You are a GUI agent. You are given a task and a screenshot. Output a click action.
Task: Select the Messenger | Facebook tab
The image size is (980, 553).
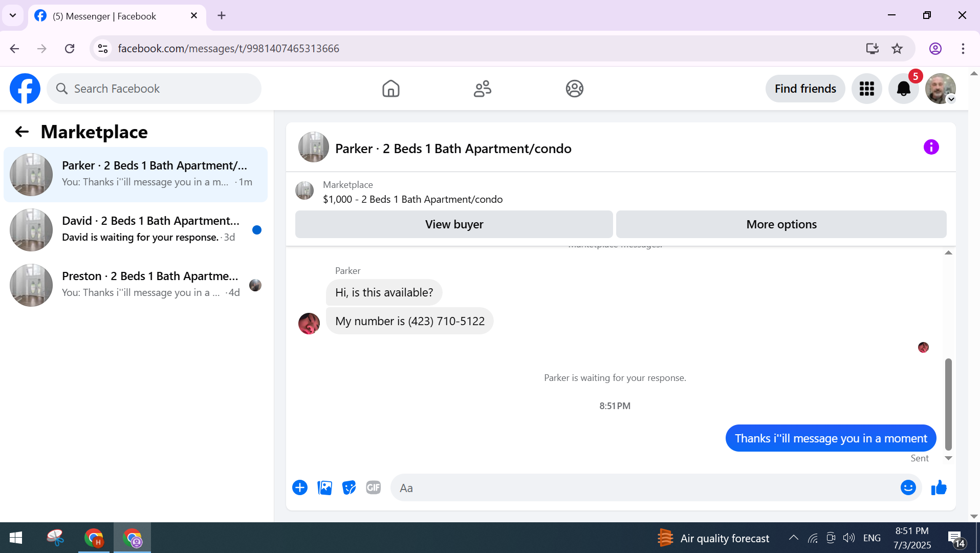click(117, 16)
